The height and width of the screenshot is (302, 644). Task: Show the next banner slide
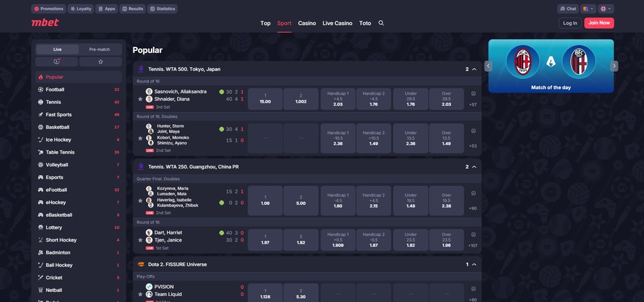click(614, 66)
